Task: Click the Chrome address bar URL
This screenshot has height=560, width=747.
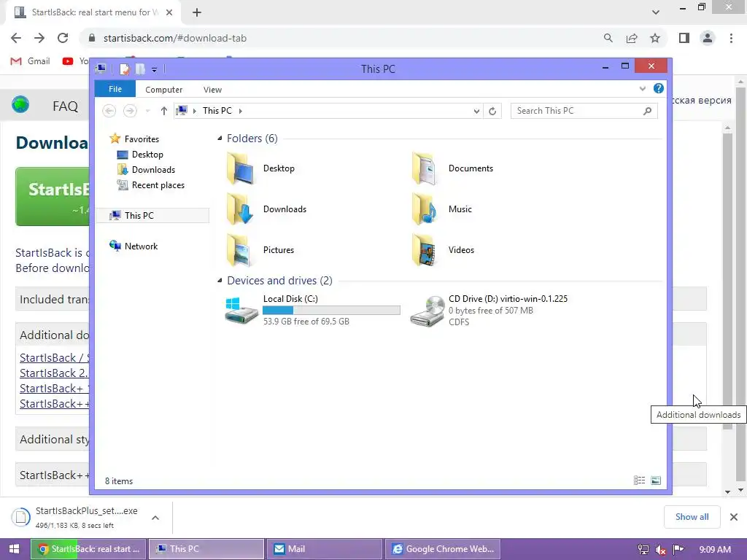Action: (x=175, y=38)
